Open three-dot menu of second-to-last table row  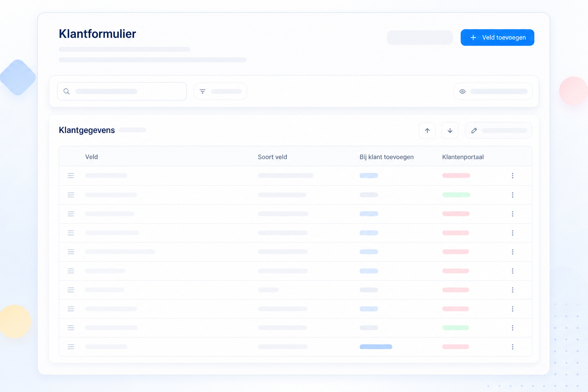tap(513, 328)
